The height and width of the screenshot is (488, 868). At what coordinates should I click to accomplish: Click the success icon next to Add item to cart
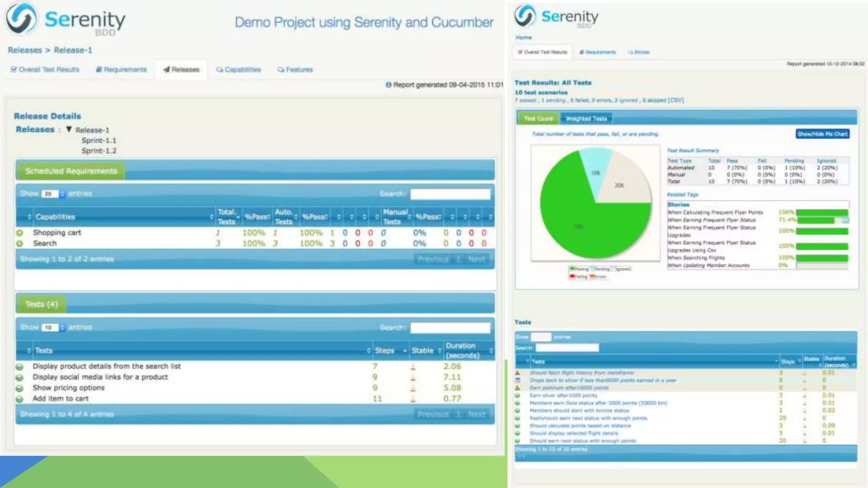[19, 399]
